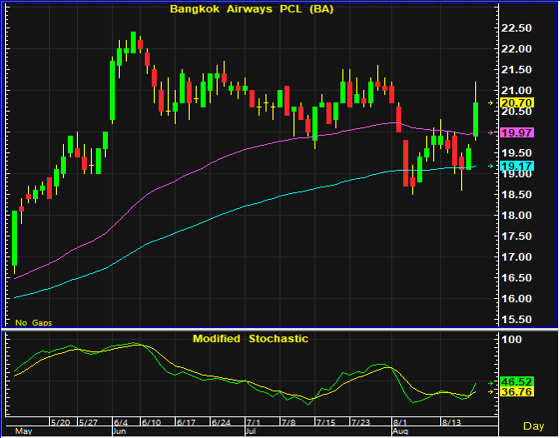This screenshot has height=438, width=560.
Task: Click the Jul month label on timeline
Action: coord(251,431)
